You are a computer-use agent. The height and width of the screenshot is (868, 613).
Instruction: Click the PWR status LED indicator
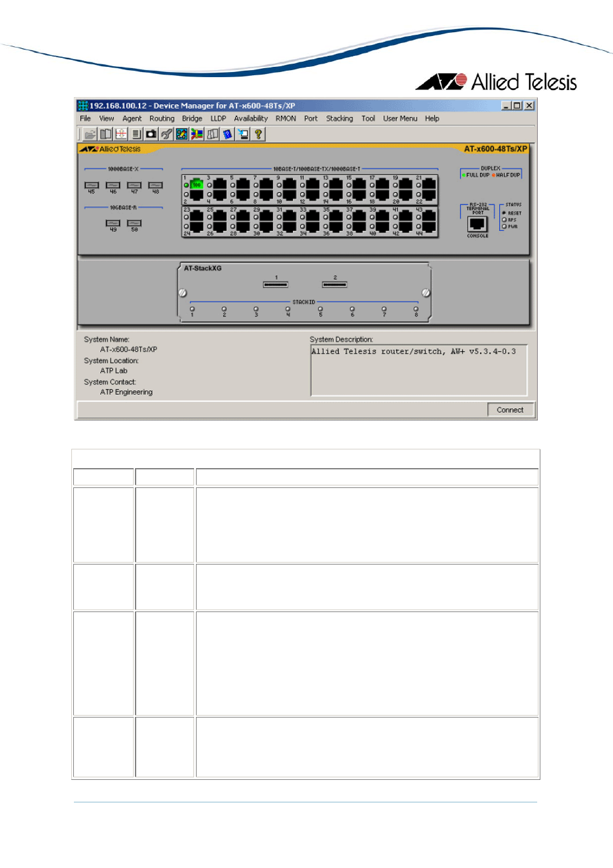(504, 226)
